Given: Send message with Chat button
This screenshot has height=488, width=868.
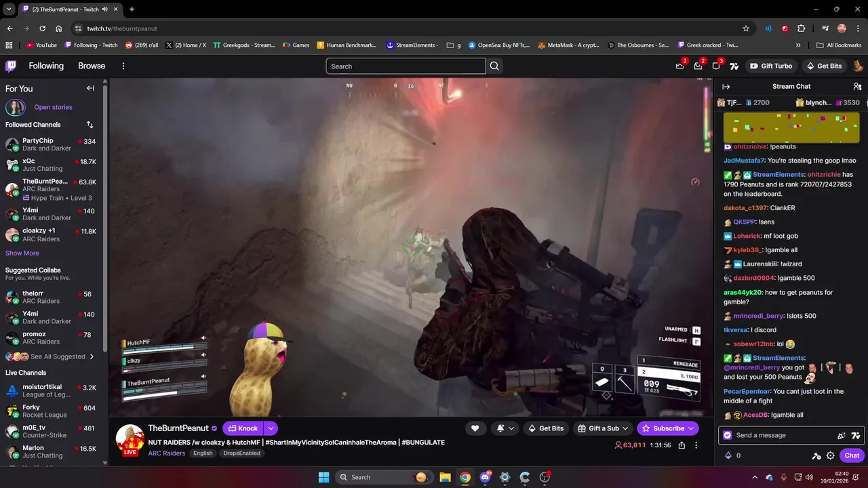Looking at the screenshot, I should click(x=852, y=455).
